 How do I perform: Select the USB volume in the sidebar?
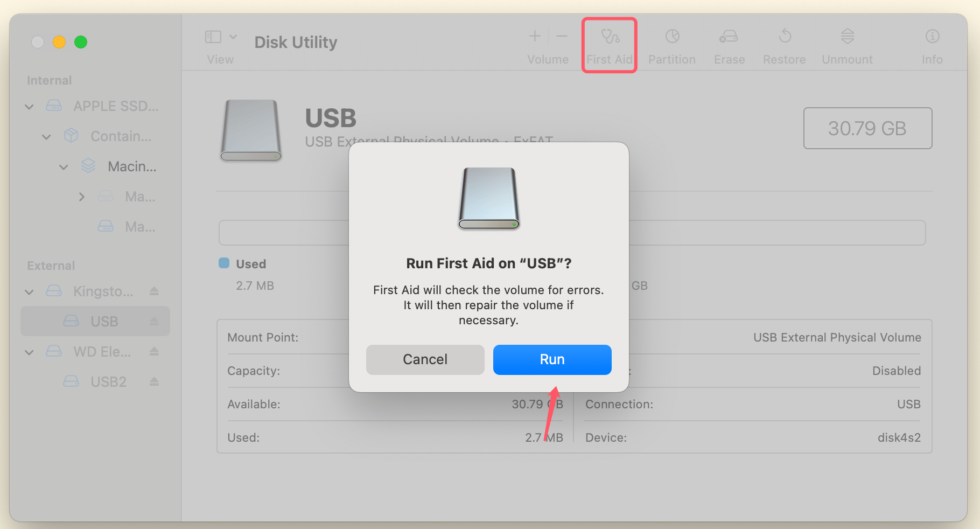tap(104, 321)
